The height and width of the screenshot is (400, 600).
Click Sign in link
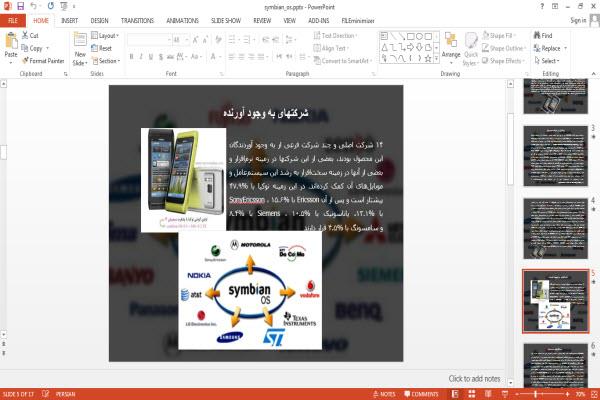pos(578,20)
